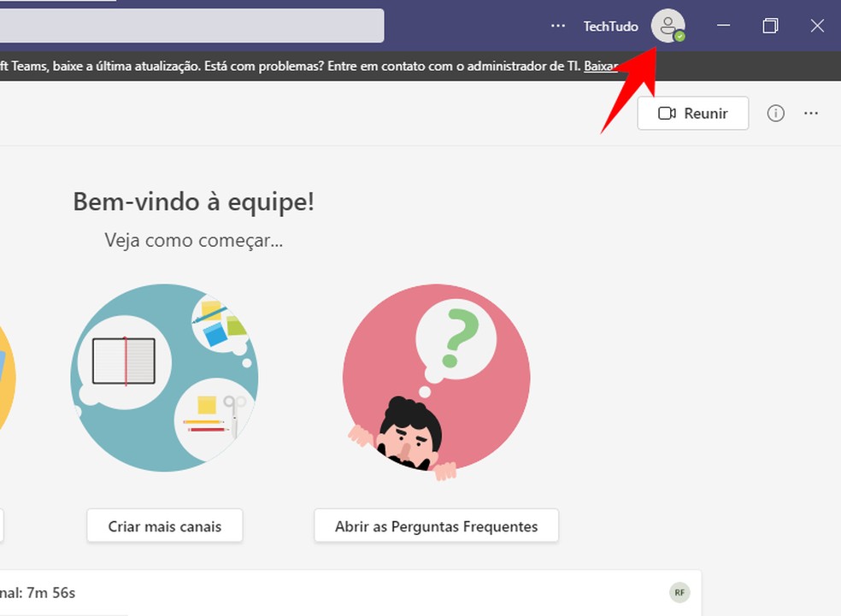Click the Baixar link in the update banner

602,66
